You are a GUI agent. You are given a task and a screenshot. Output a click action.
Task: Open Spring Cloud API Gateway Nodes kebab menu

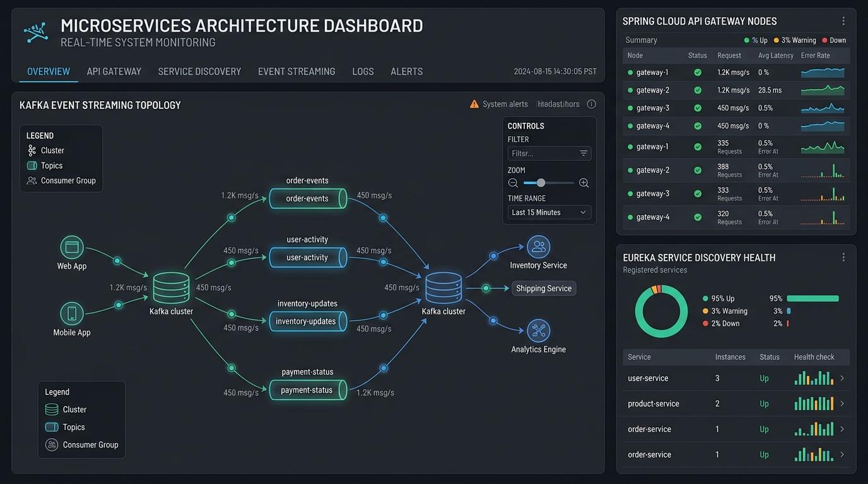[843, 21]
